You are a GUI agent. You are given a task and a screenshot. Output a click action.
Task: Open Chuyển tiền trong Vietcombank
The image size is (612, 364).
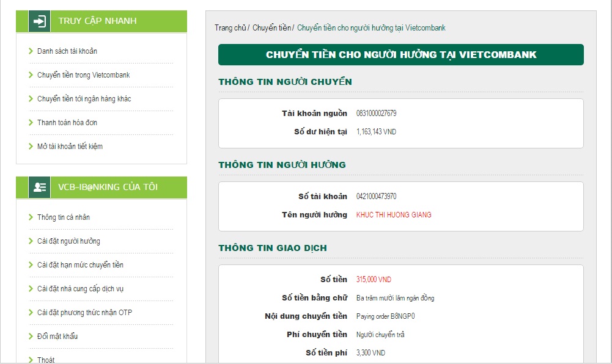tap(84, 75)
